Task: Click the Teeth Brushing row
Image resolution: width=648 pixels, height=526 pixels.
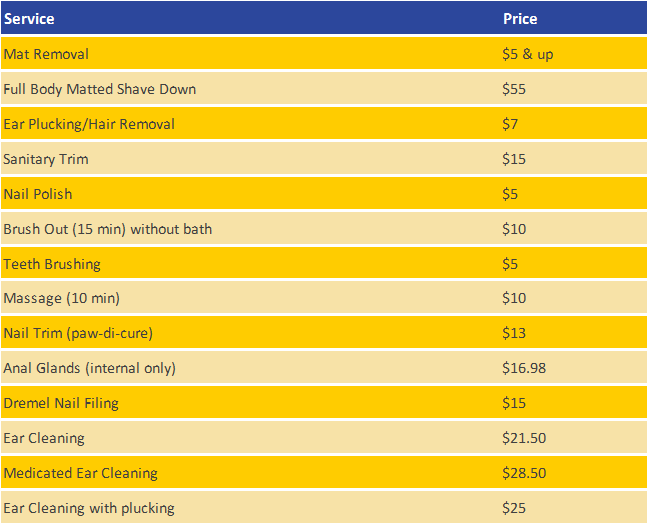Action: [x=324, y=263]
